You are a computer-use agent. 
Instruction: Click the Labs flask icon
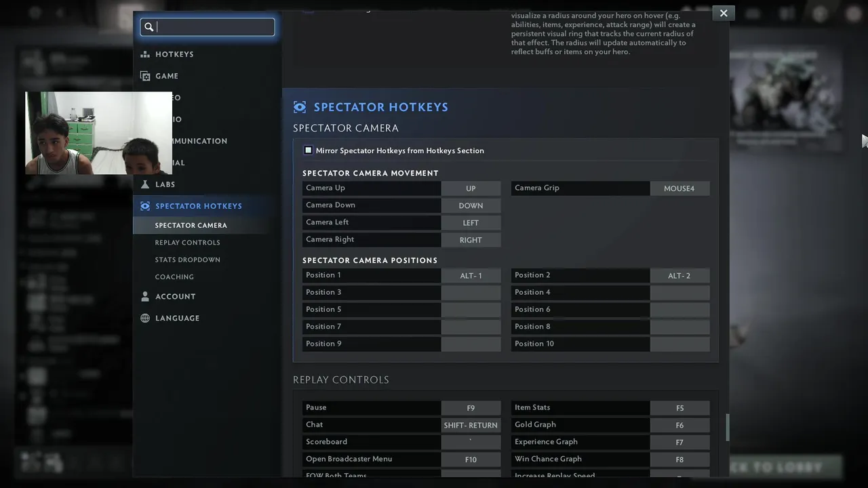145,184
